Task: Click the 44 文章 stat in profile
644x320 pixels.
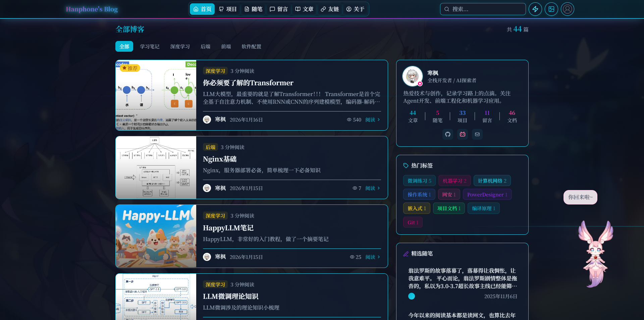Action: 413,116
